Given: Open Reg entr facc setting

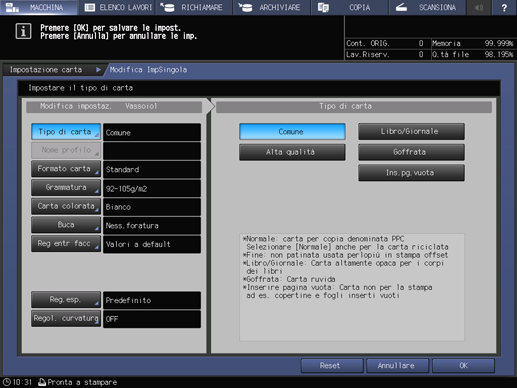Looking at the screenshot, I should coord(66,244).
